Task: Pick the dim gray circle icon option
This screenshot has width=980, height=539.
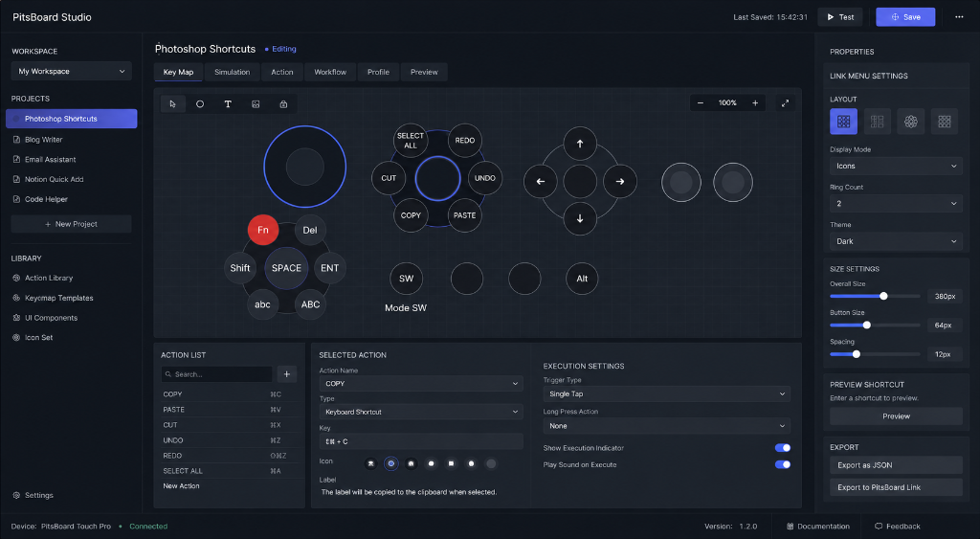Action: pyautogui.click(x=491, y=463)
